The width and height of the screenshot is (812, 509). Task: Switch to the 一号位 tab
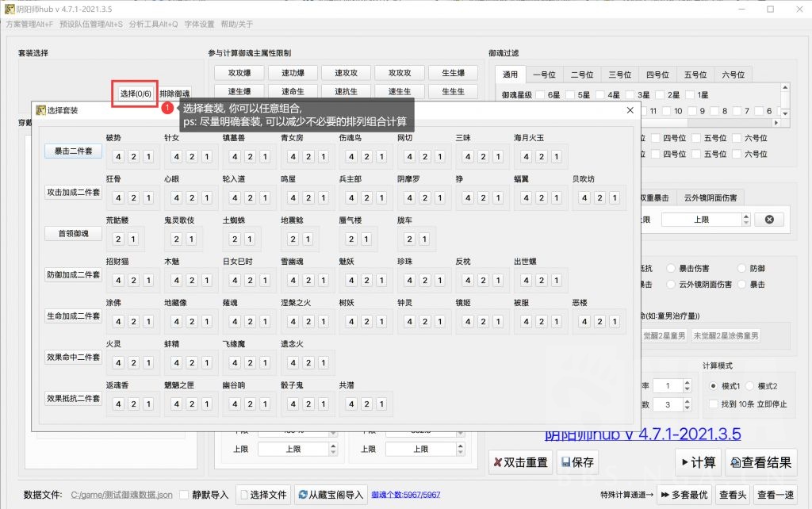[544, 74]
